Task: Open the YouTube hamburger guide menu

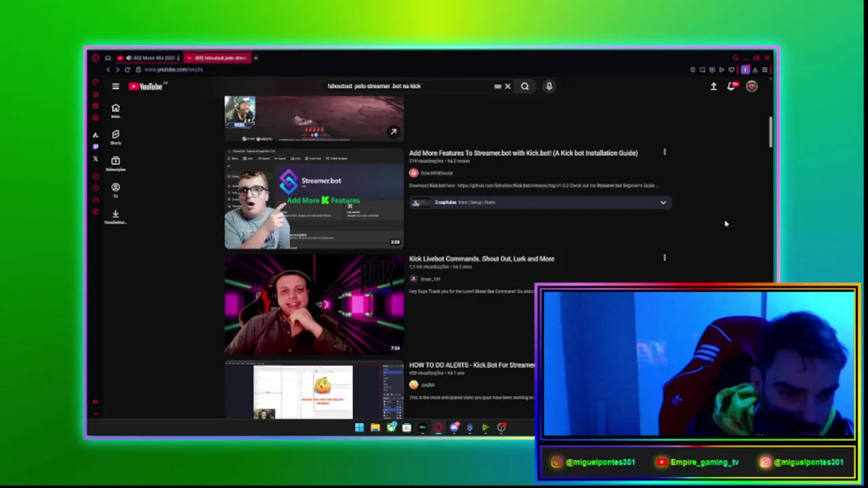Action: pos(115,86)
